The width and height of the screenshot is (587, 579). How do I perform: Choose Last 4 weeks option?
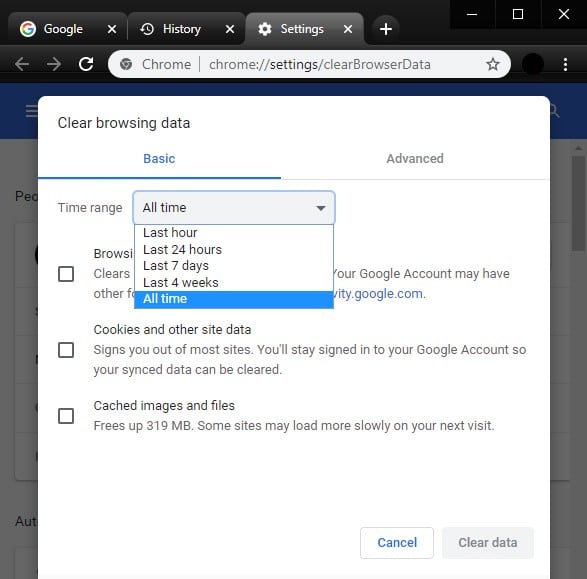coord(234,283)
